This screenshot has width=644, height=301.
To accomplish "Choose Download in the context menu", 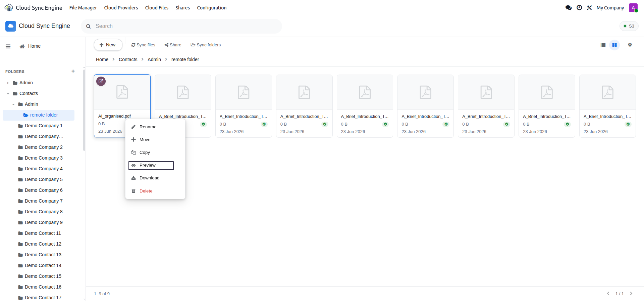I will coord(155,178).
